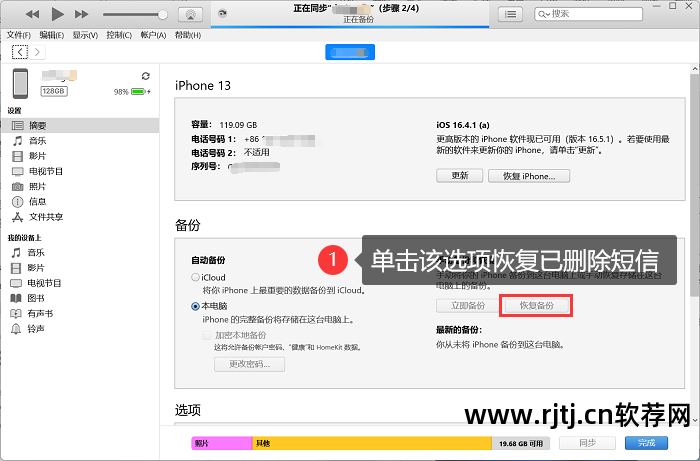700x461 pixels.
Task: Choose the 本电脑 backup radio option
Action: pyautogui.click(x=195, y=306)
